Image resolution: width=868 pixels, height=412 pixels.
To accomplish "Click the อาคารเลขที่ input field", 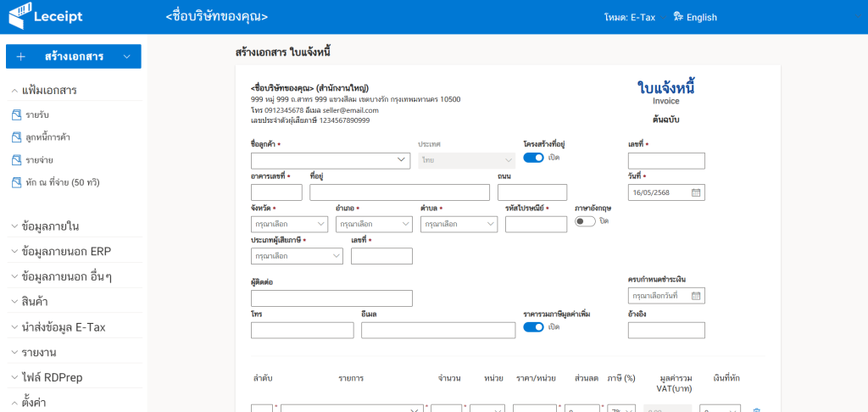I will [x=276, y=192].
